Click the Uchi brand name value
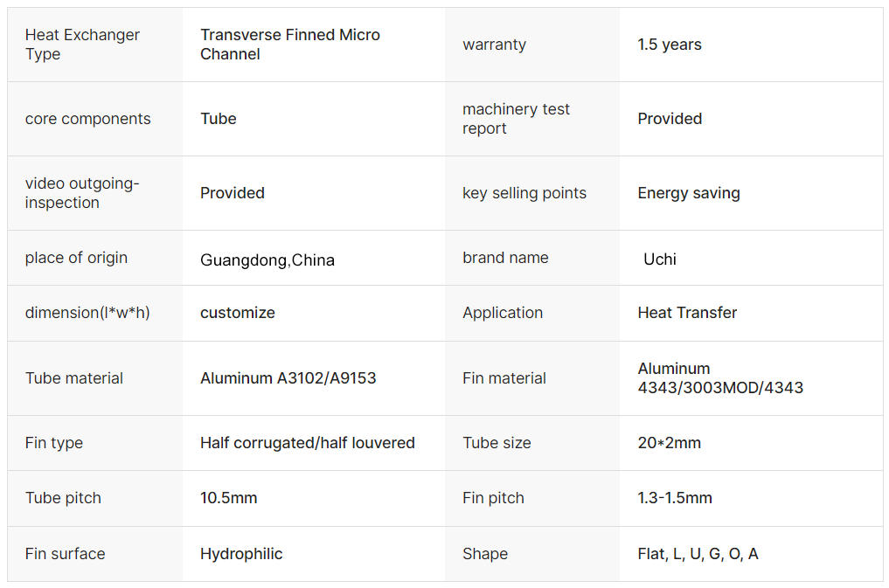 click(x=659, y=259)
